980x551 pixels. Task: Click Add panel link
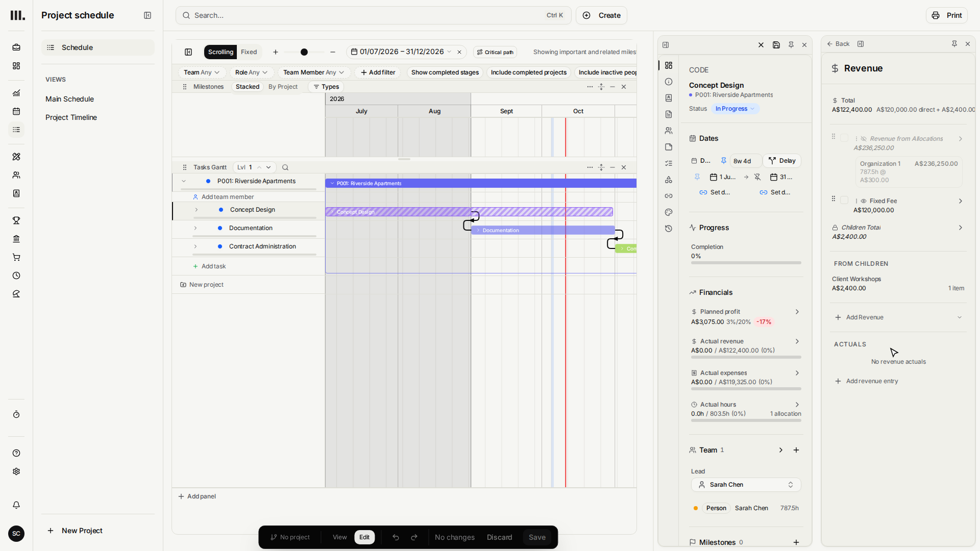click(x=197, y=496)
